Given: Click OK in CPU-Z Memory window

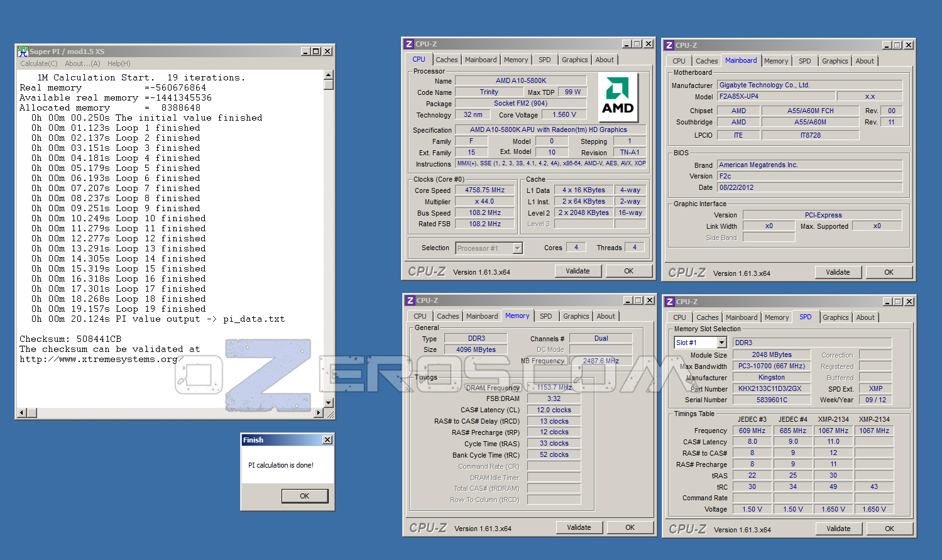Looking at the screenshot, I should tap(630, 527).
